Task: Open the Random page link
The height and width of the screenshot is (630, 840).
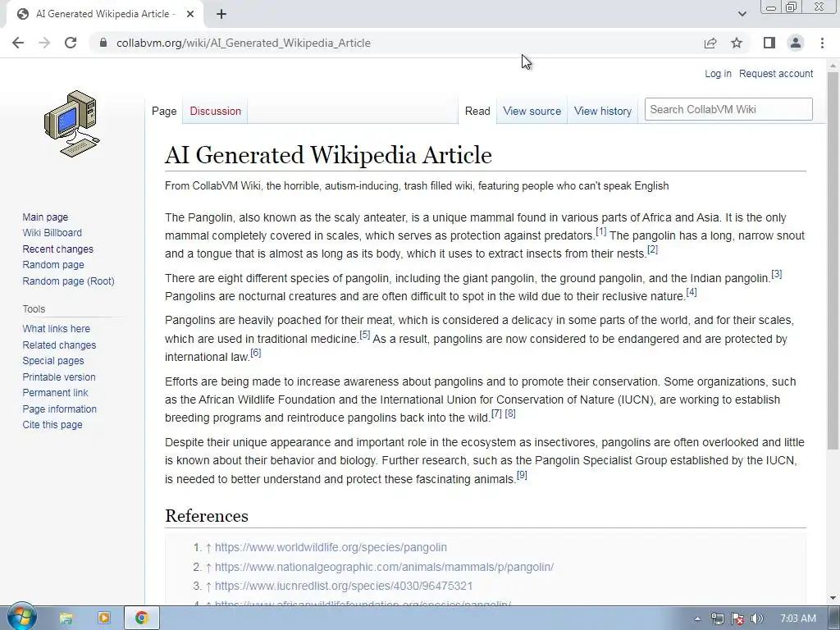Action: coord(53,265)
